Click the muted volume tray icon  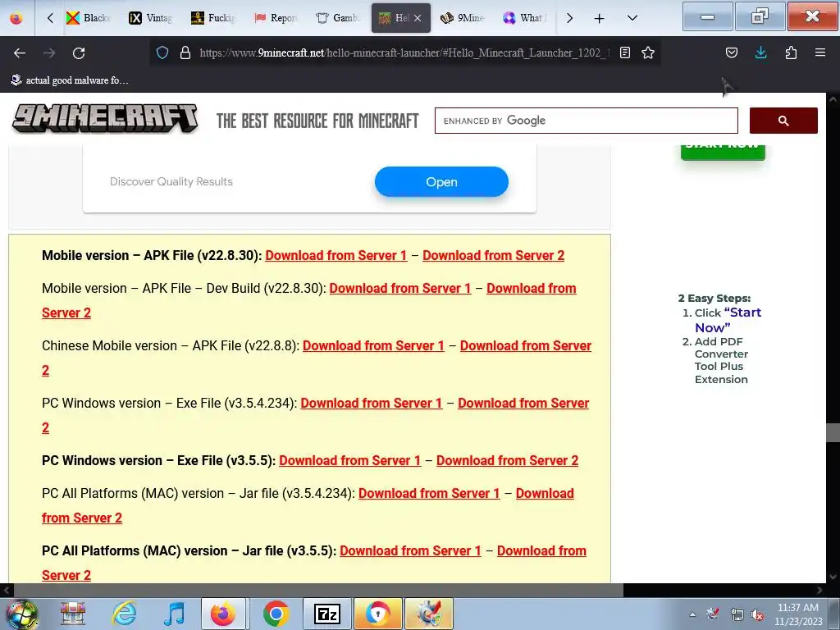pos(757,614)
